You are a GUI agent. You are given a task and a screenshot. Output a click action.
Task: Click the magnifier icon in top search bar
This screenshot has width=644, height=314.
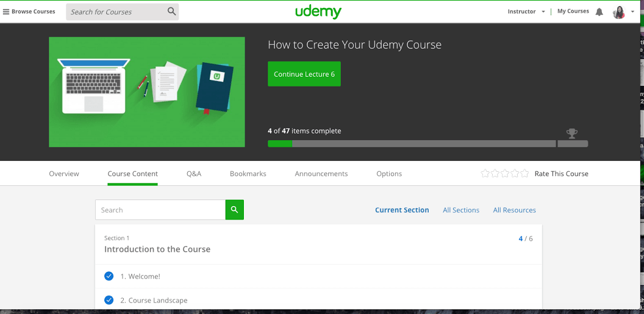point(172,12)
